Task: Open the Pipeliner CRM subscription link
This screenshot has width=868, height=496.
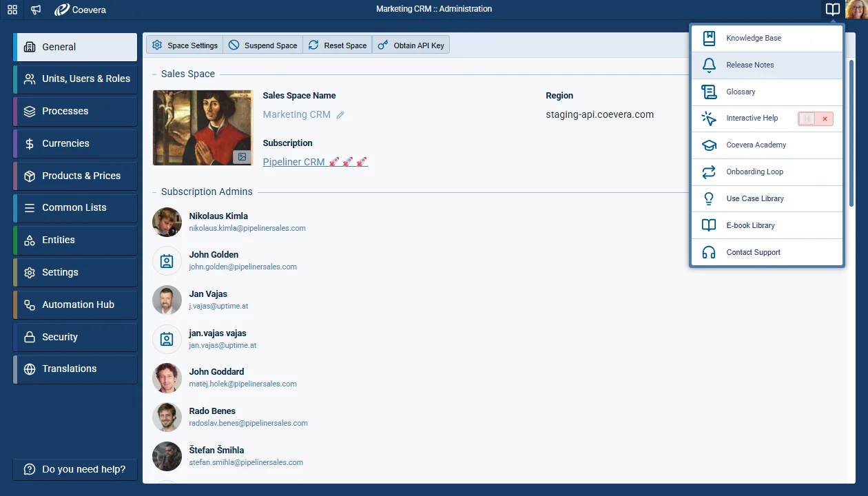Action: pyautogui.click(x=315, y=162)
